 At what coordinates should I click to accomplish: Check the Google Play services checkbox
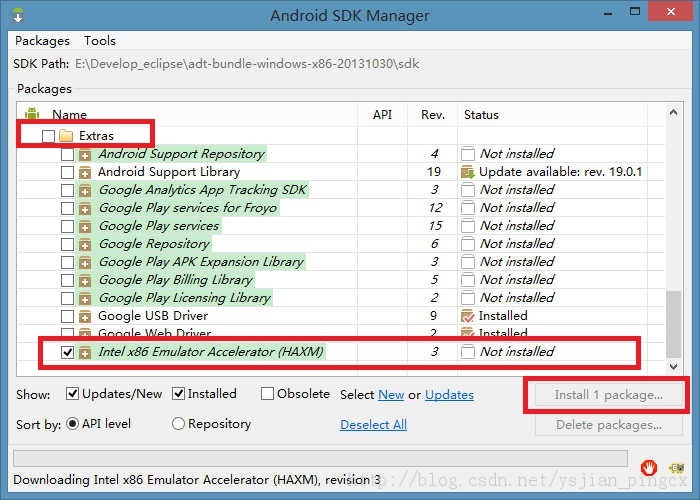[x=67, y=226]
